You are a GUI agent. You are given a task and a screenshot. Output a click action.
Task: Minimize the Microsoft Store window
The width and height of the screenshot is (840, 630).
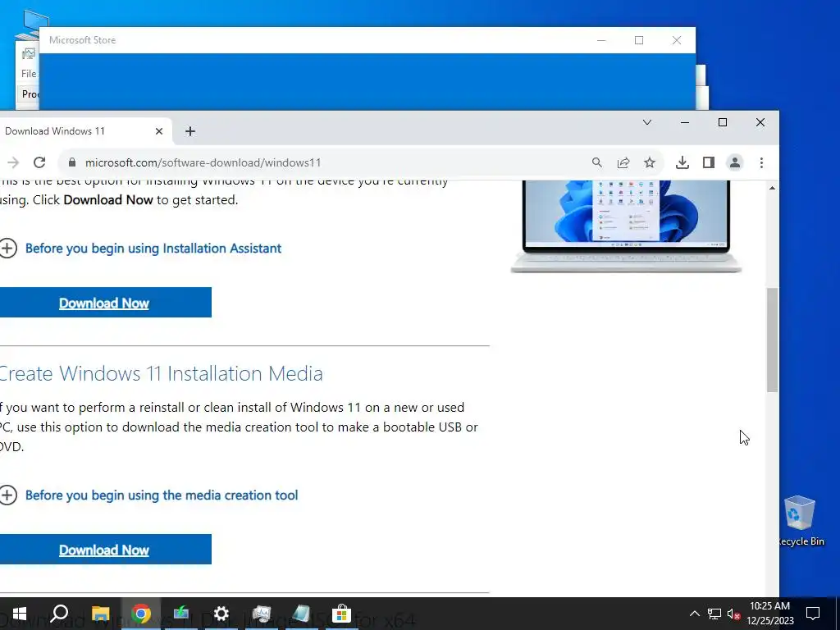coord(601,40)
